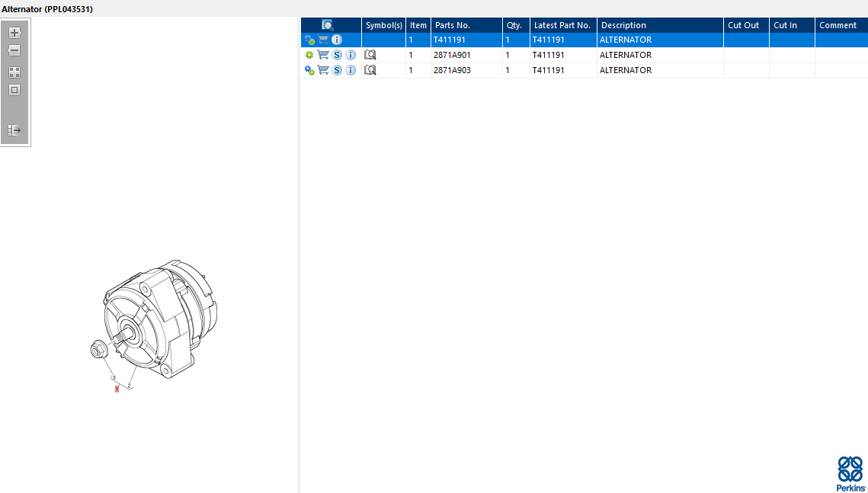Zoom out diagram with minus icon
Screen dimensions: 868x493
tap(15, 50)
